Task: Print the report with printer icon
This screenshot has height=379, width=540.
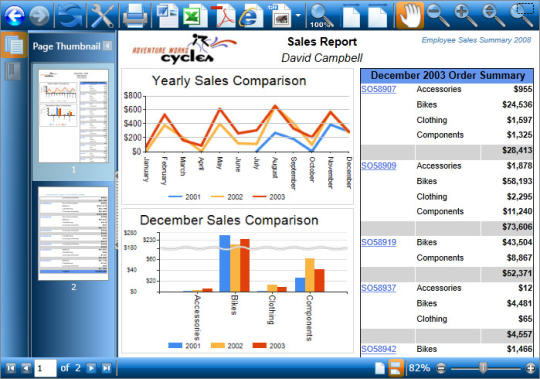Action: coord(135,16)
